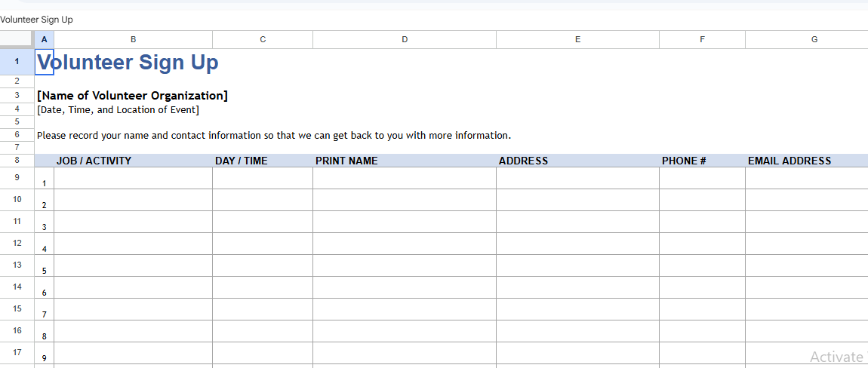Select the ADDRESS header cell
The height and width of the screenshot is (368, 868).
[577, 161]
